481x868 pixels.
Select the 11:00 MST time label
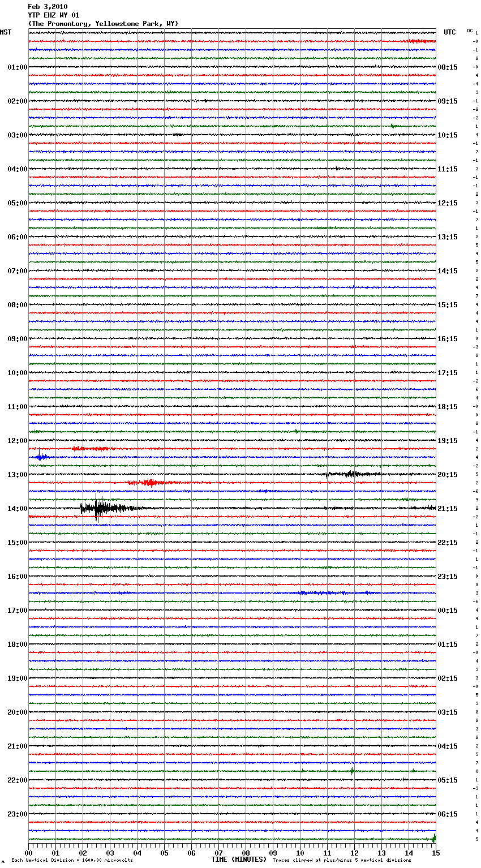[17, 407]
